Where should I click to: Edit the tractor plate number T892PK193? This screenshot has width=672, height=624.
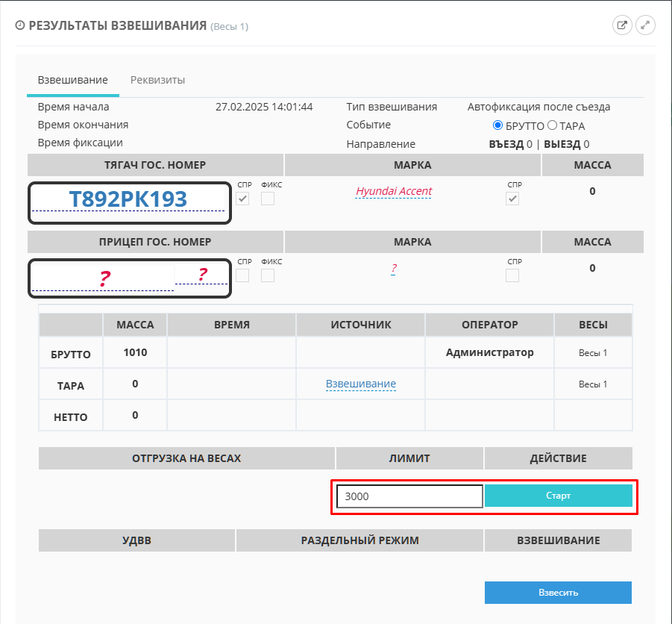pyautogui.click(x=128, y=199)
